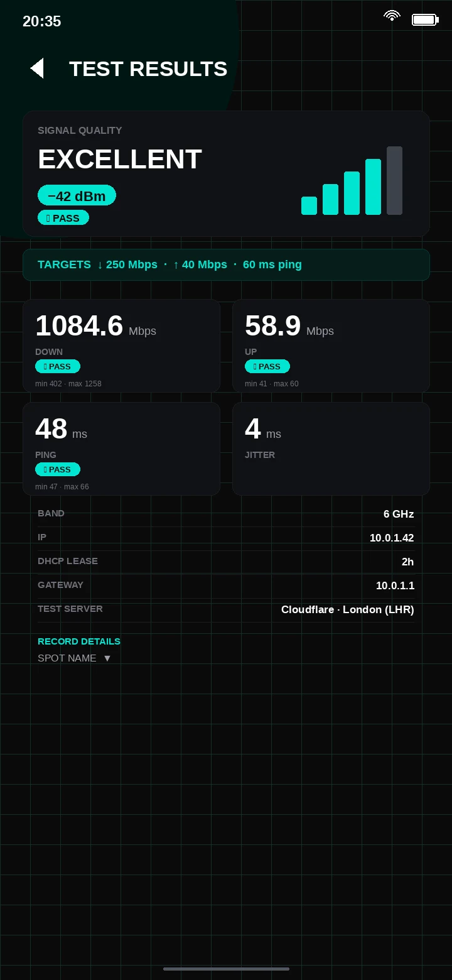Select the 4 ms jitter card
This screenshot has width=452, height=980.
click(331, 449)
